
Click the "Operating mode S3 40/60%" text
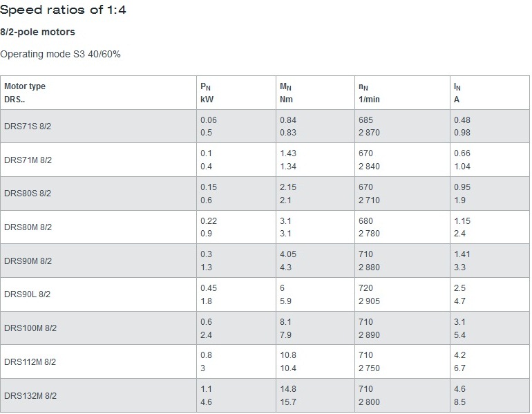tap(60, 54)
